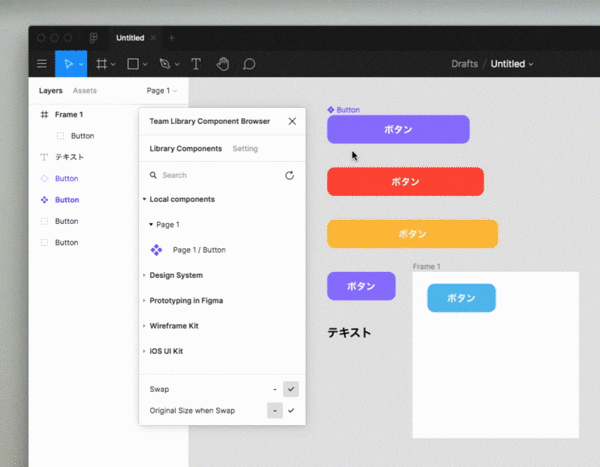Switch to the Setting tab

point(245,149)
